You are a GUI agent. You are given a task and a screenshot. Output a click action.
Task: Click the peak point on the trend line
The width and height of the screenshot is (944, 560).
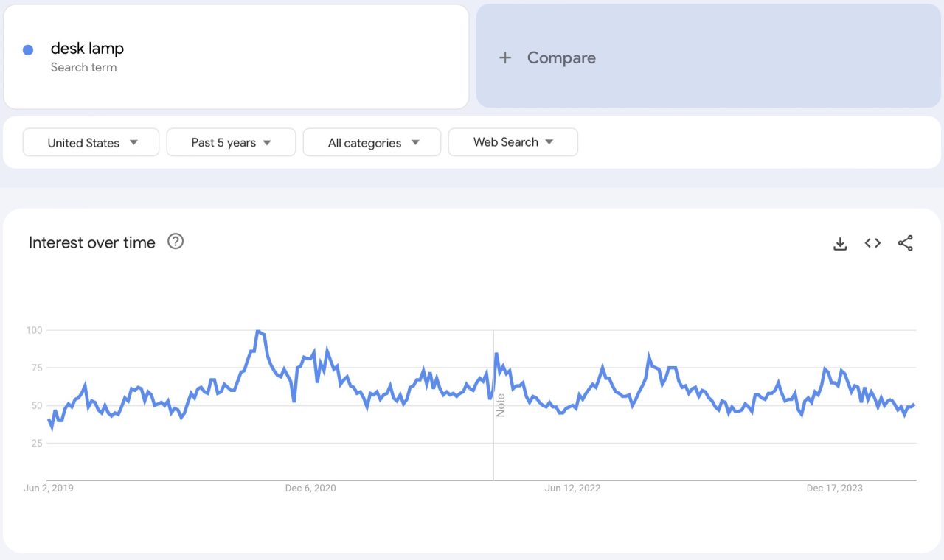tap(257, 332)
